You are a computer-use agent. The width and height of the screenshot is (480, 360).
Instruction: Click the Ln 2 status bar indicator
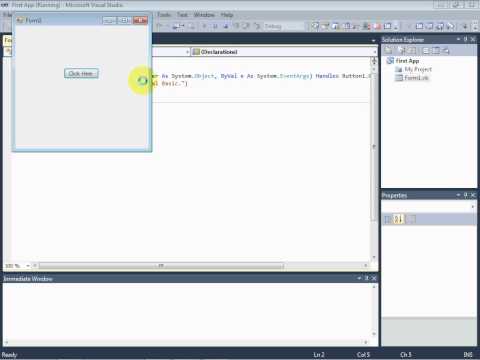pos(319,355)
